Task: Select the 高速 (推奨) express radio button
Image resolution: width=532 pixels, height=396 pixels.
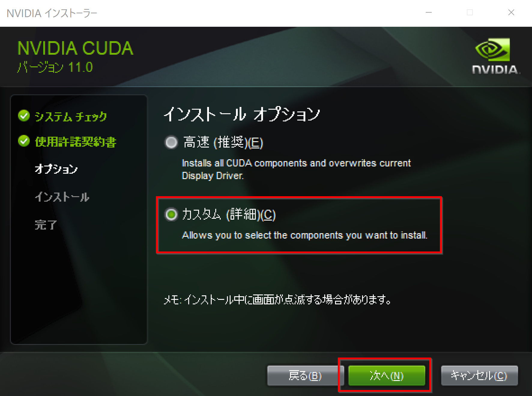Action: (x=171, y=142)
